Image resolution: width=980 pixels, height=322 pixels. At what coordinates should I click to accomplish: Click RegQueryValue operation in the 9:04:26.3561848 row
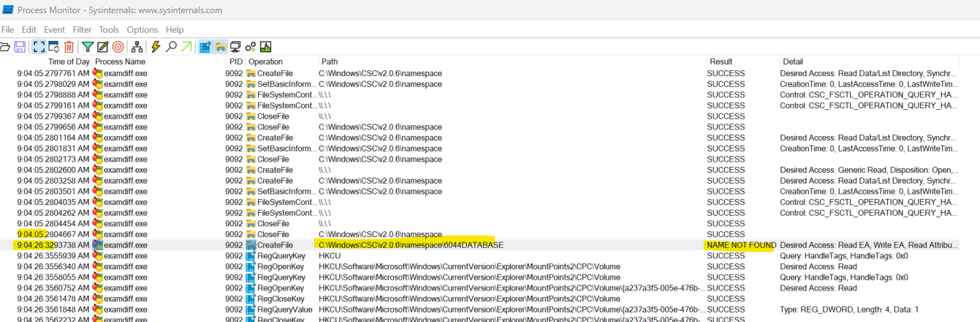point(284,310)
